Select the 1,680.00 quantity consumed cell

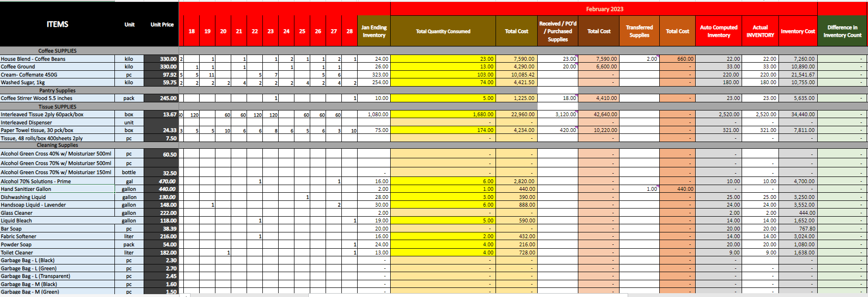(x=443, y=114)
